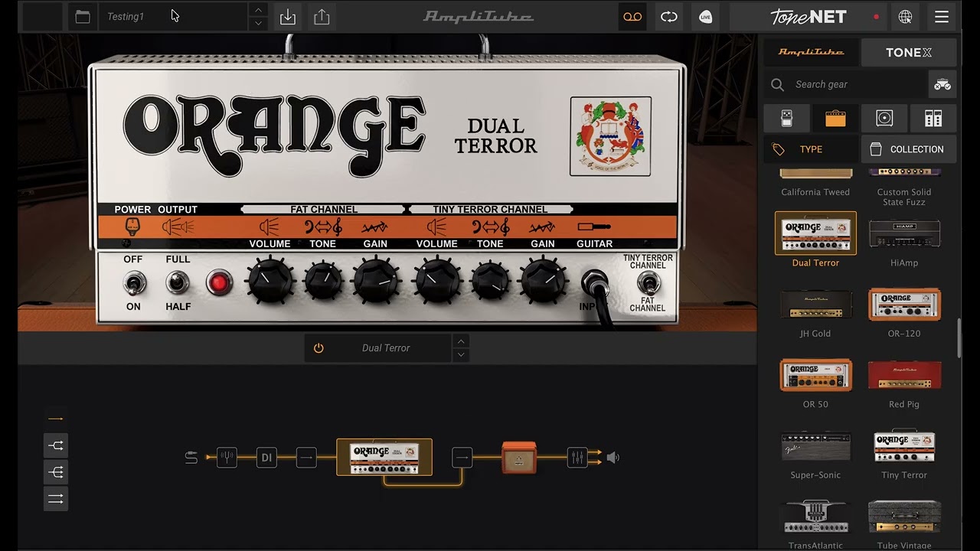This screenshot has width=980, height=551.
Task: Toggle Live mode button
Action: 706,17
